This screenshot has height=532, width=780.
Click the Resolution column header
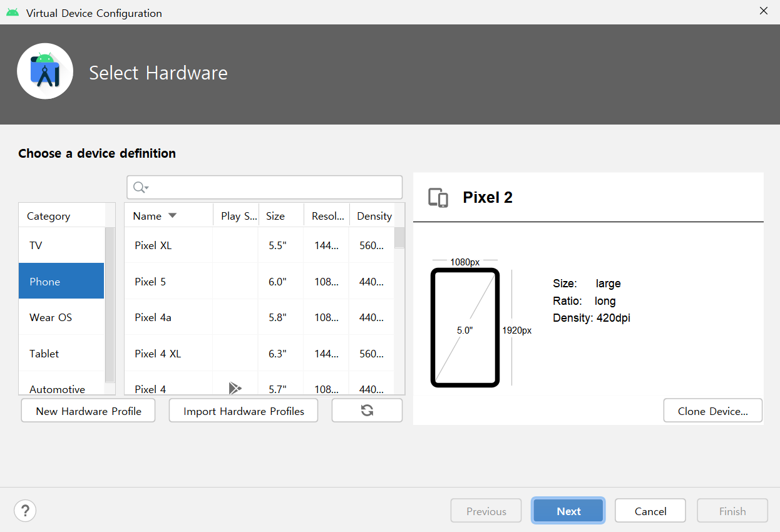pyautogui.click(x=327, y=216)
